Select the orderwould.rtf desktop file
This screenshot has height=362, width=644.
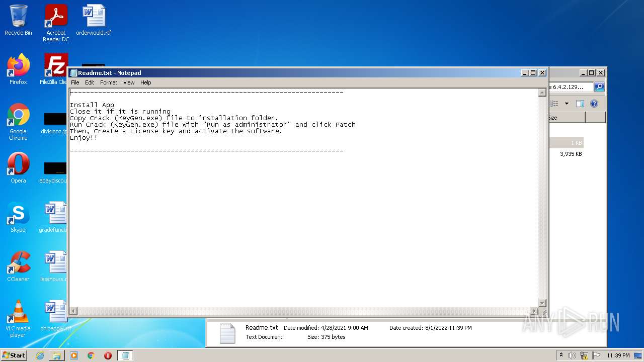94,20
